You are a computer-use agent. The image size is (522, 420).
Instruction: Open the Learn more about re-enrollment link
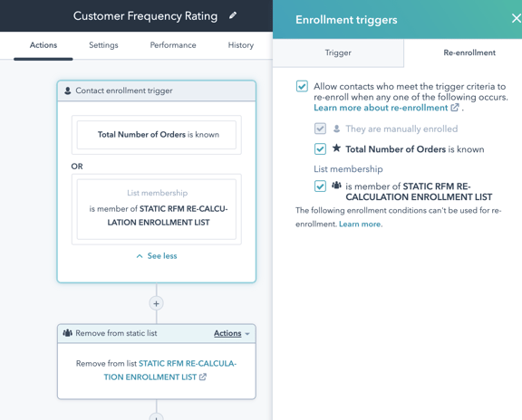[x=381, y=108]
